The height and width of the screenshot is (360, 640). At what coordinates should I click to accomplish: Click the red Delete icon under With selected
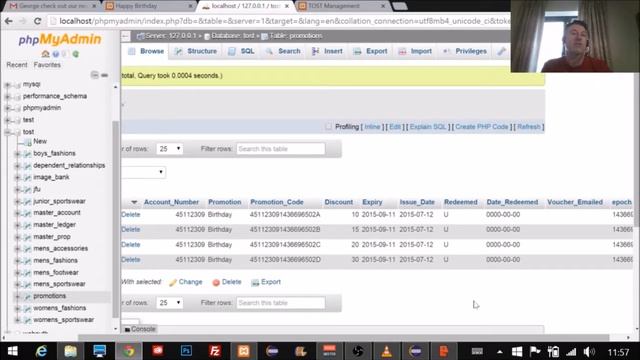tap(216, 282)
